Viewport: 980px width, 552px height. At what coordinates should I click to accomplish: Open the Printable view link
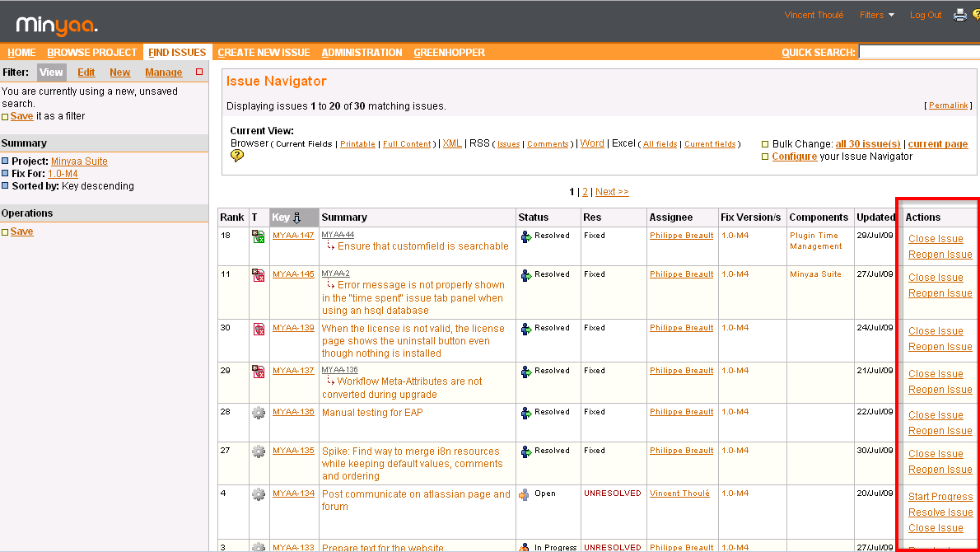[357, 144]
